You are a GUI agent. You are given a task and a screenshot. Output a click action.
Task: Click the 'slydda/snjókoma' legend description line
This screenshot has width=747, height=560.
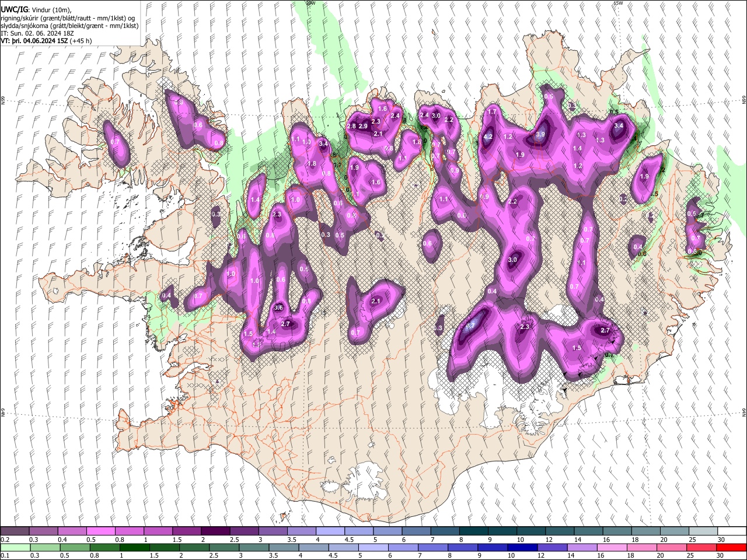(x=69, y=26)
